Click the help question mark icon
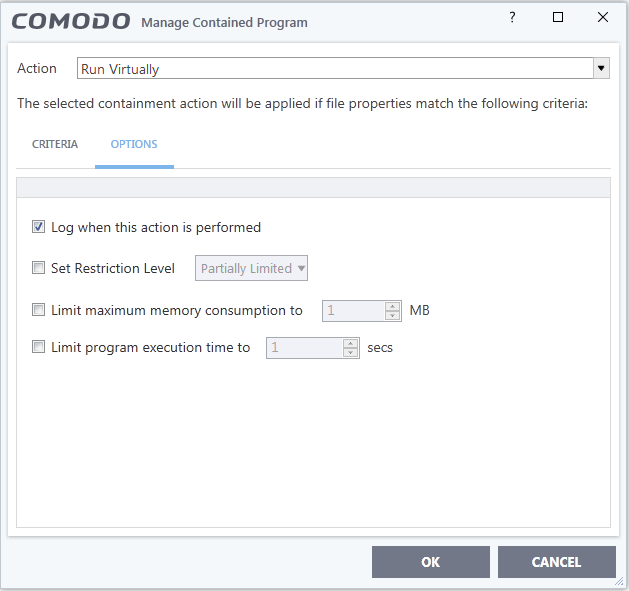Image resolution: width=629 pixels, height=591 pixels. (512, 17)
